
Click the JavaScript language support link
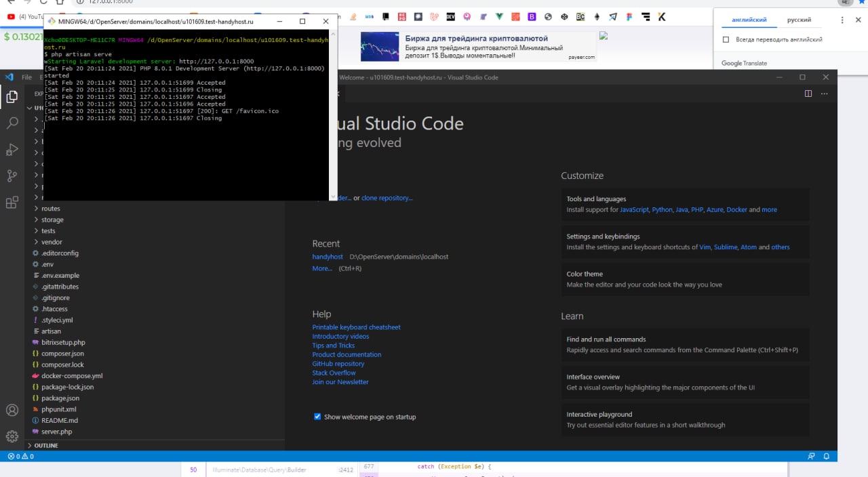(x=633, y=210)
